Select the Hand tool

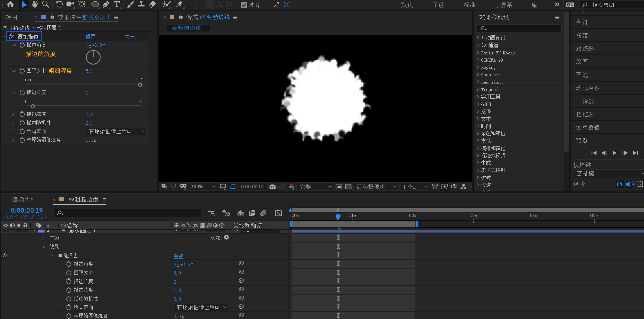[34, 4]
